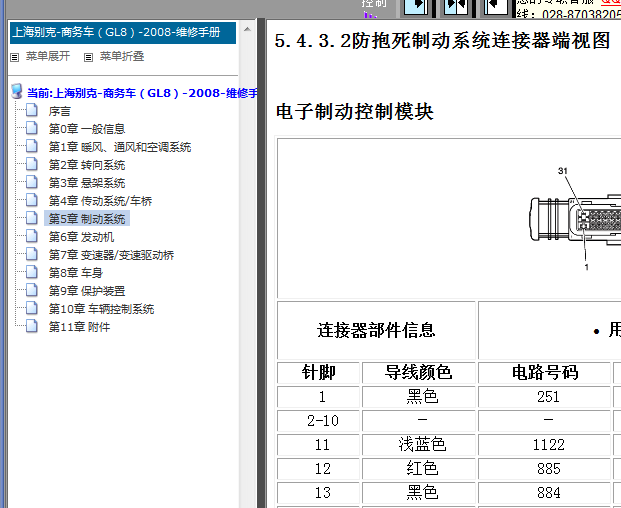Viewport: 621px width, 508px height.
Task: Click the circuit number cell 884
Action: click(x=545, y=493)
